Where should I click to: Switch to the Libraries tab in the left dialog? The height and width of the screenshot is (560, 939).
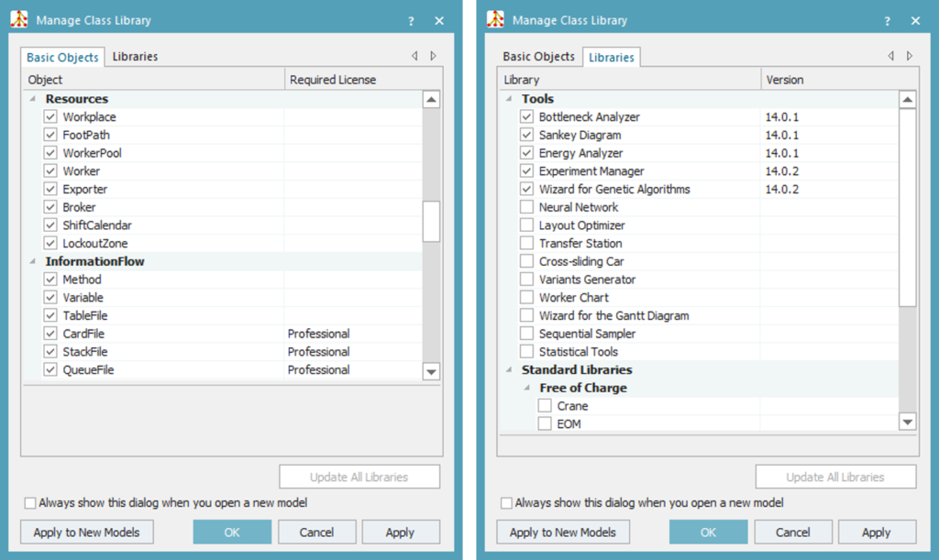[136, 56]
